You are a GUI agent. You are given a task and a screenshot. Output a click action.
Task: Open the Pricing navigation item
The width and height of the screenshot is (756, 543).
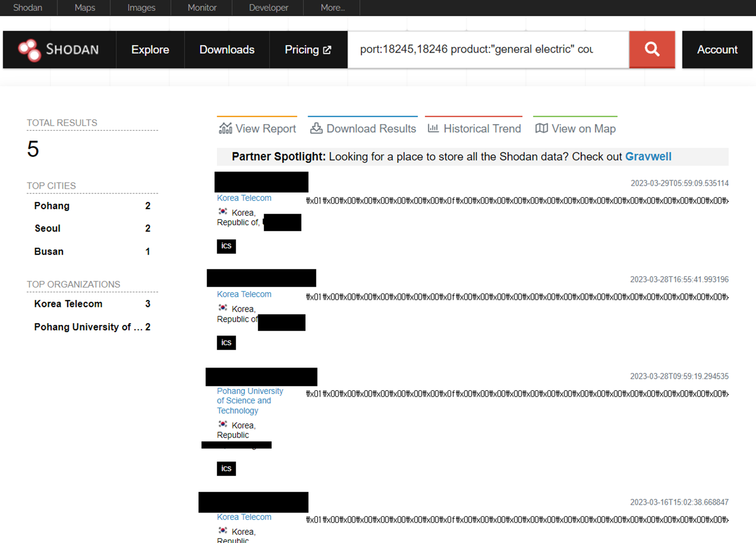[308, 50]
